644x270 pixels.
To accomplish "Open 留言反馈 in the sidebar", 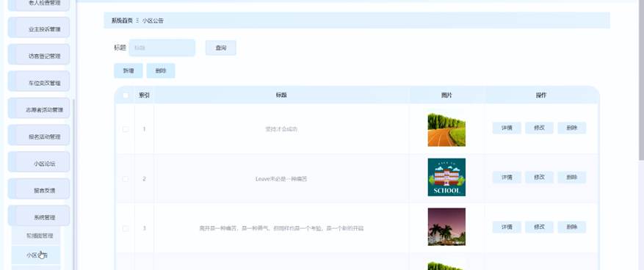I will (39, 189).
